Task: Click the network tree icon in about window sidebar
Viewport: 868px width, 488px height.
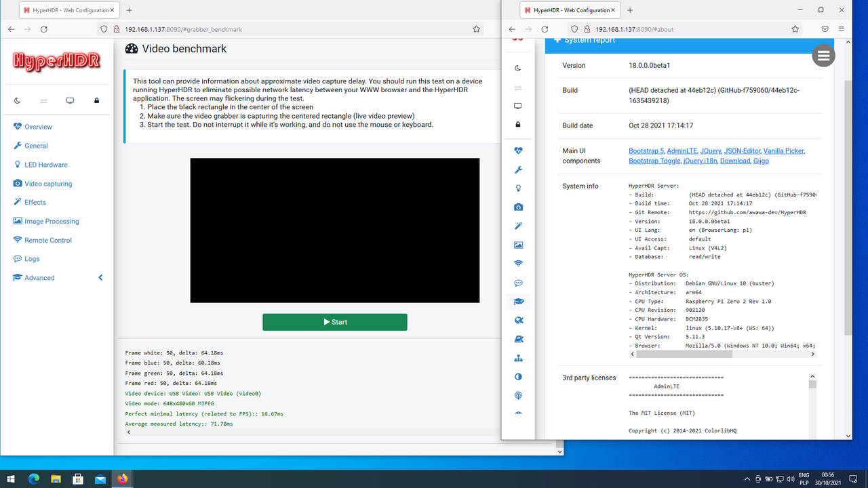Action: 518,358
